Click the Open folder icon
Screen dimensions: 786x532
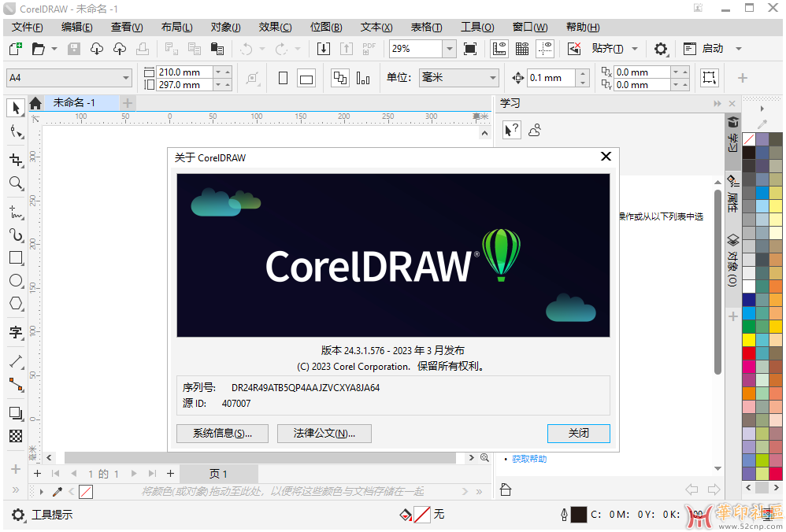point(38,49)
